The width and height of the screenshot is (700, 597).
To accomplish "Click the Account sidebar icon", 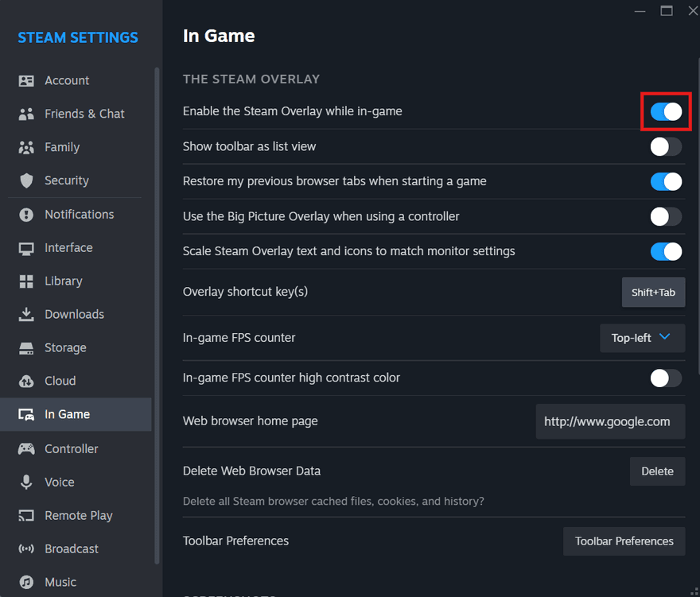I will [x=25, y=80].
